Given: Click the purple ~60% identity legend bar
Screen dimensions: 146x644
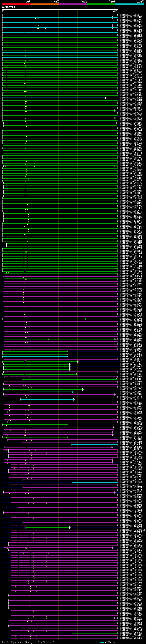Looking at the screenshot, I should pos(73,4).
